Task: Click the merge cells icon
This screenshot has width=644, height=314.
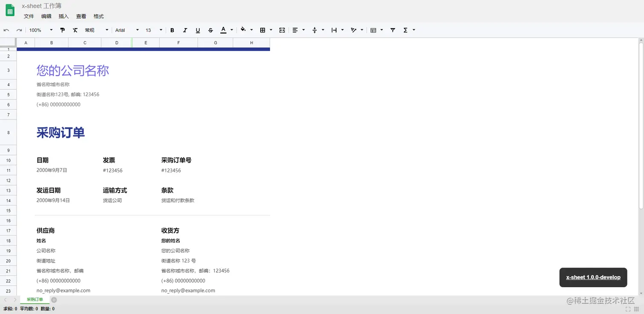Action: (282, 30)
